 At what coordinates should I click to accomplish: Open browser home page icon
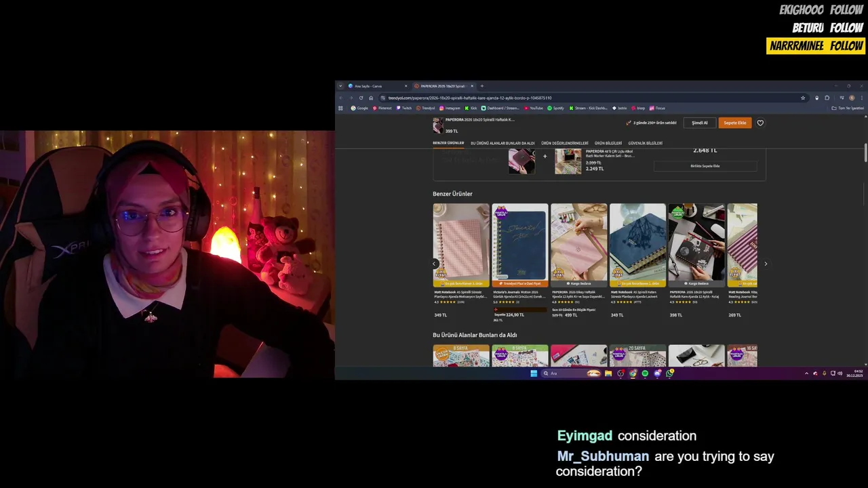371,98
